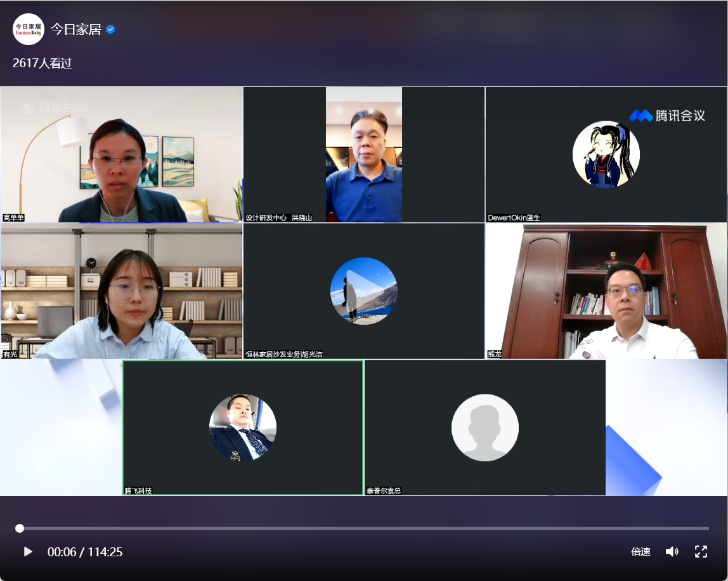Viewport: 728px width, 581px height.
Task: Enter fullscreen mode with the expand icon
Action: 701,552
